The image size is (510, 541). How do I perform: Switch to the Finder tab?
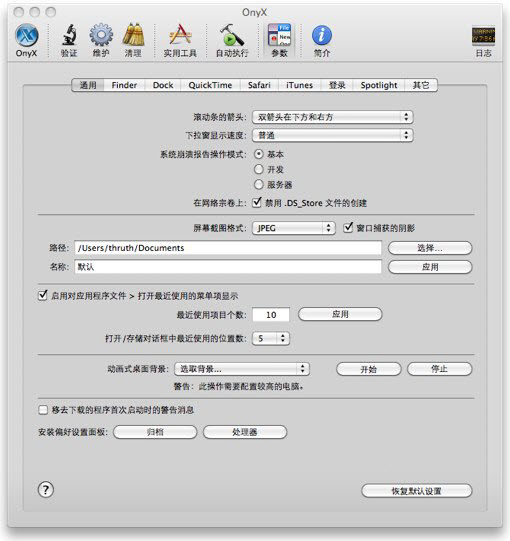124,85
